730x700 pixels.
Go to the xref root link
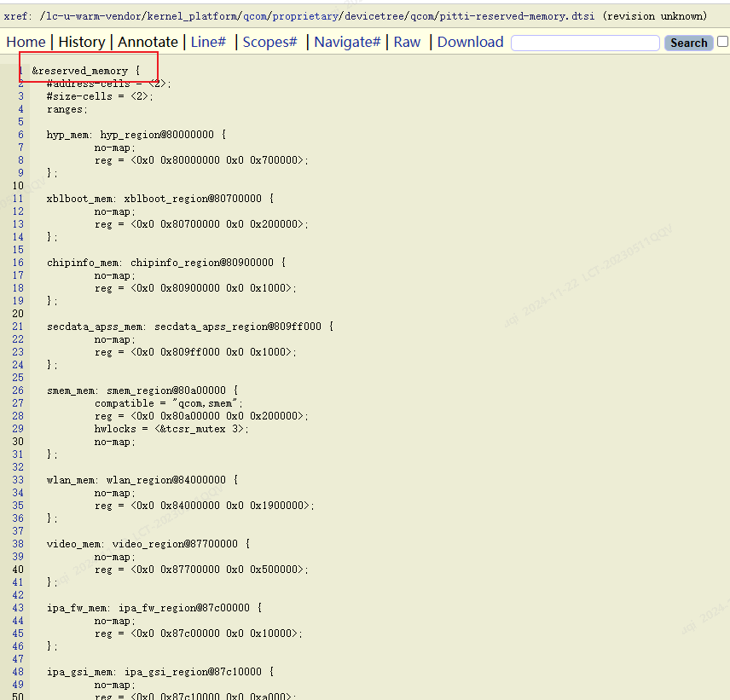pyautogui.click(x=15, y=16)
